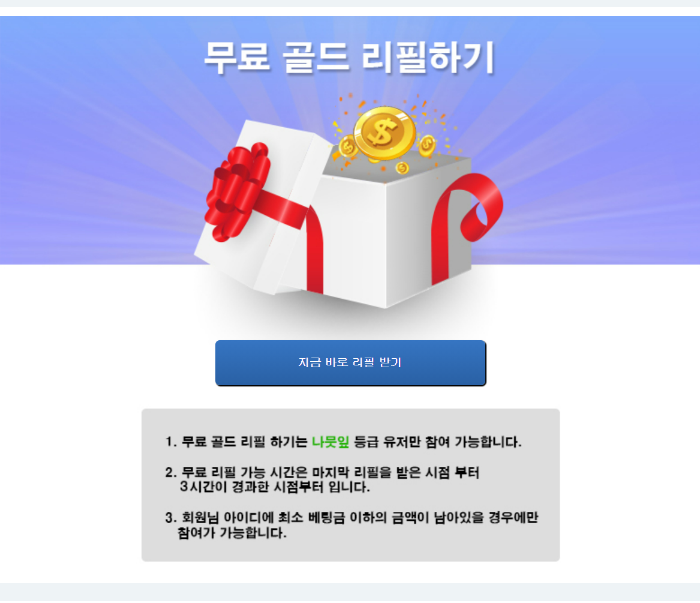Click the red bow on the lid
Screen dimensions: 700x603
click(237, 192)
